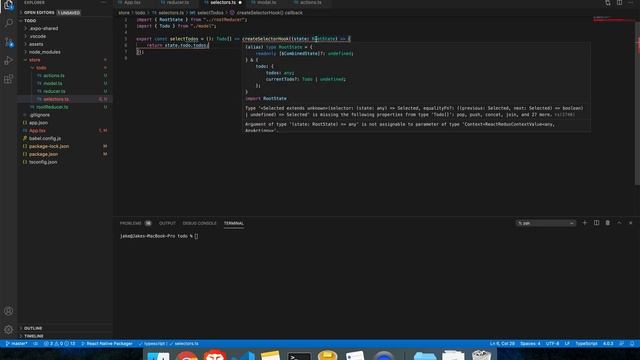Switch to the actions.ts editor tab
This screenshot has height=360, width=640.
310,2
